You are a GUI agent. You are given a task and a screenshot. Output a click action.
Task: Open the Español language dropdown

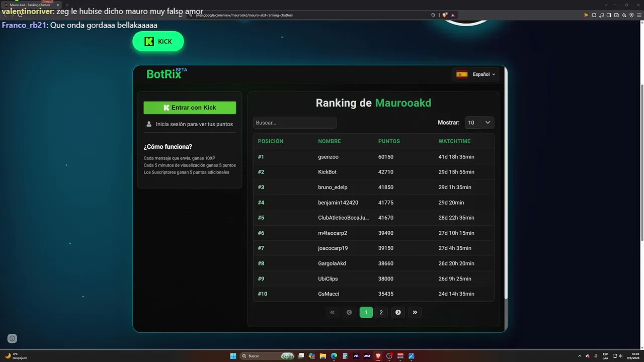tap(475, 74)
